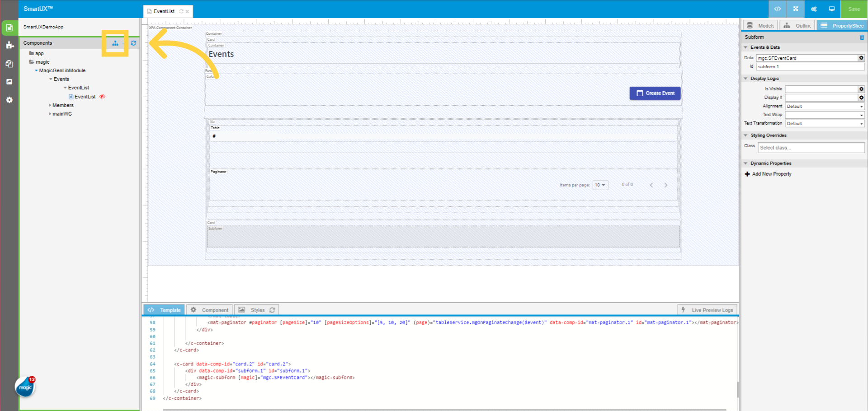The width and height of the screenshot is (868, 411).
Task: Click the highlighted component hierarchy icon
Action: pyautogui.click(x=115, y=43)
